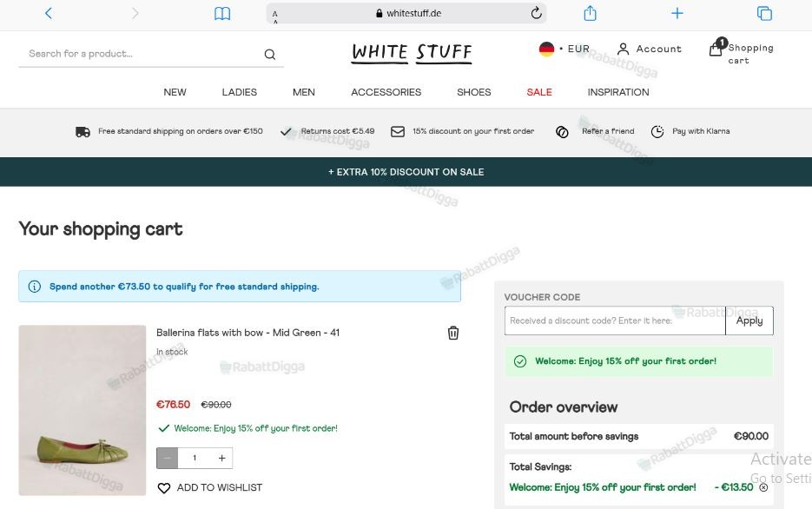Click the crossed-out price €90.00
812x509 pixels.
tap(216, 405)
